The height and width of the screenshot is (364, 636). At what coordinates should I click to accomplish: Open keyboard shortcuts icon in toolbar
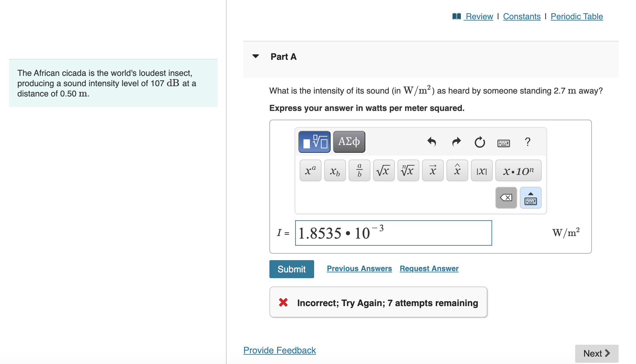coord(503,143)
